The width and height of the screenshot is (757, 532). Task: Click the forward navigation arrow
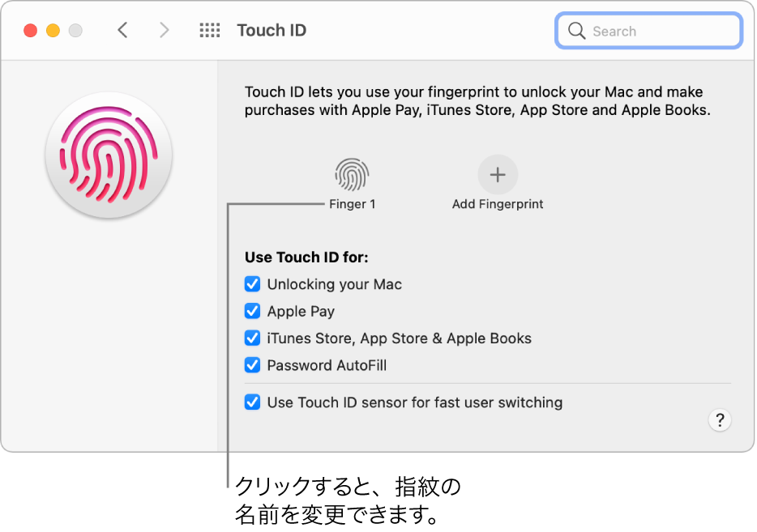tap(165, 30)
